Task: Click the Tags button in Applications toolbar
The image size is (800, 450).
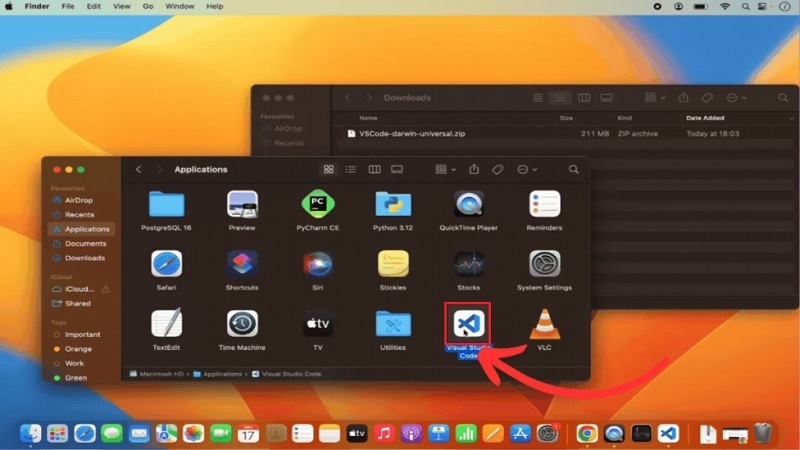Action: click(497, 169)
